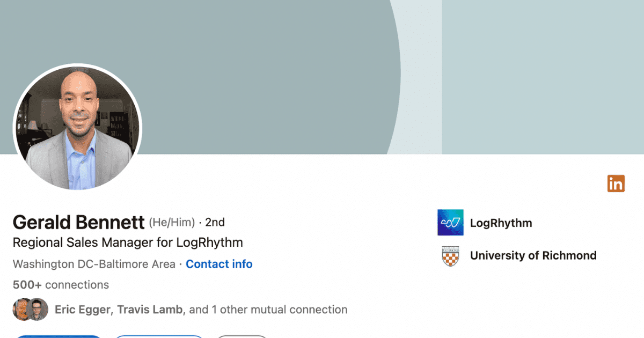Open the gray outlined More button
644x338 pixels.
(242, 336)
